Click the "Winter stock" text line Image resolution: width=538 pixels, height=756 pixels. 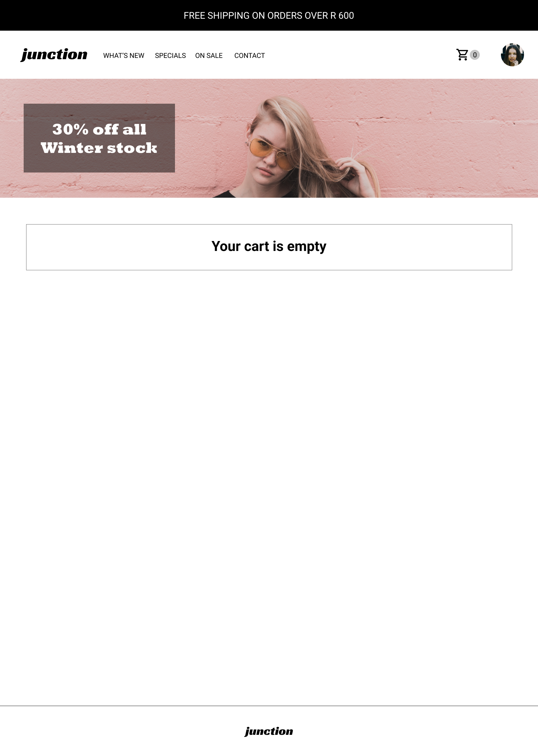click(x=99, y=148)
